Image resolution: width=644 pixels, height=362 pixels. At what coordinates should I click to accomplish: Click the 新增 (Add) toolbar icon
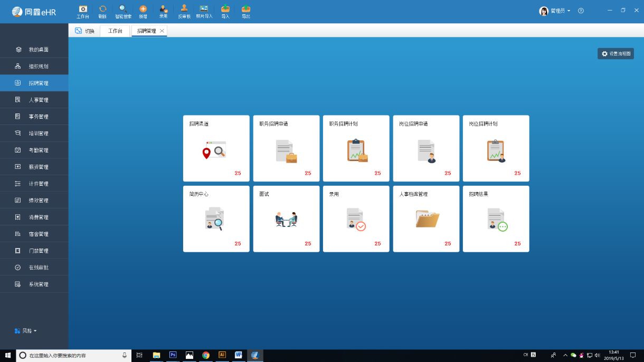pos(143,12)
